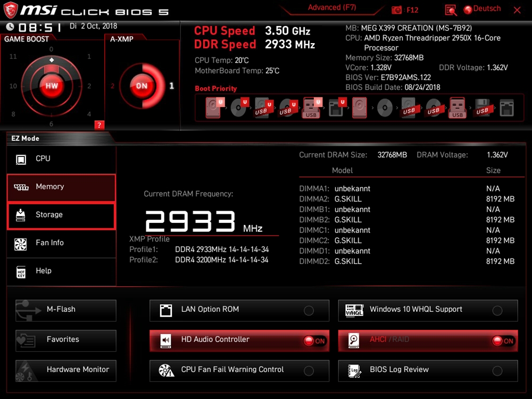
Task: Enable CPU Fan Fail Warning Control
Action: (309, 371)
